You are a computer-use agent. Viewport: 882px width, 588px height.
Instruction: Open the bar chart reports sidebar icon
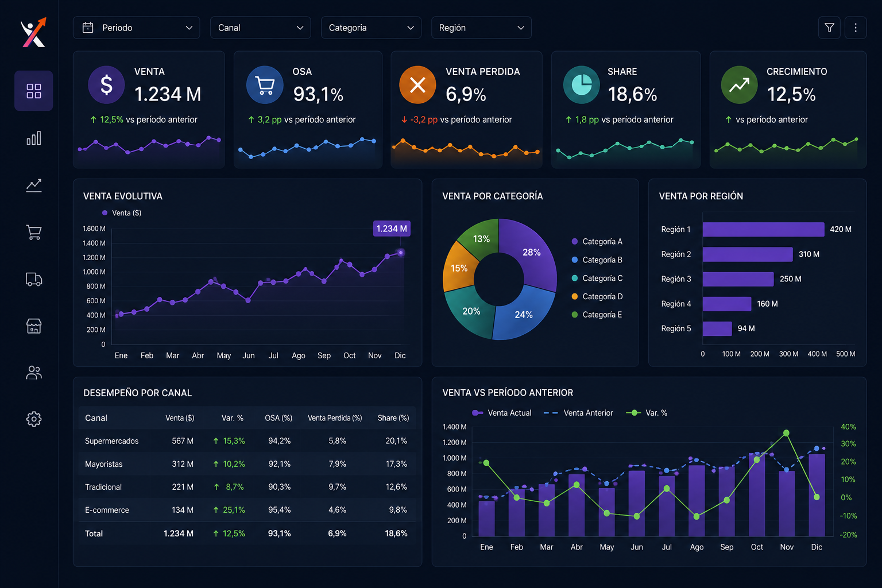pyautogui.click(x=34, y=138)
